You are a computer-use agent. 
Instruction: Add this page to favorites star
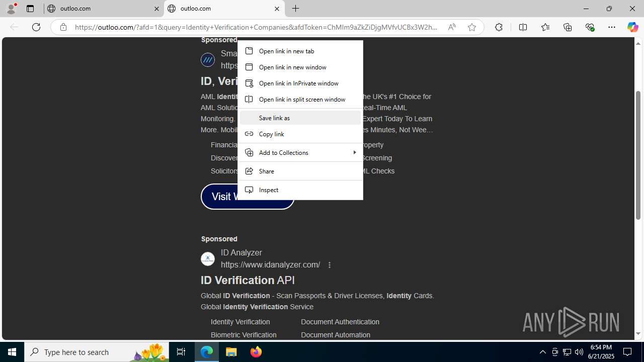[x=472, y=27]
